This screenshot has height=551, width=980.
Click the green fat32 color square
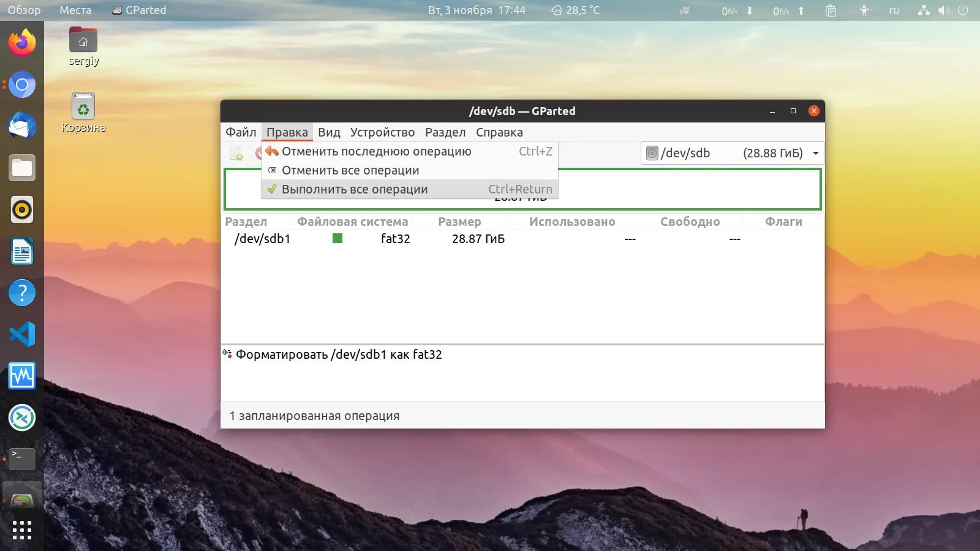(337, 238)
